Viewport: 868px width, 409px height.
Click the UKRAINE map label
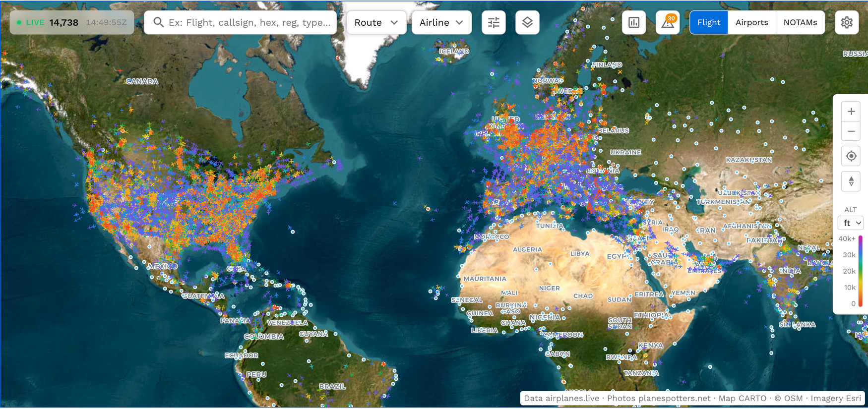pos(625,152)
